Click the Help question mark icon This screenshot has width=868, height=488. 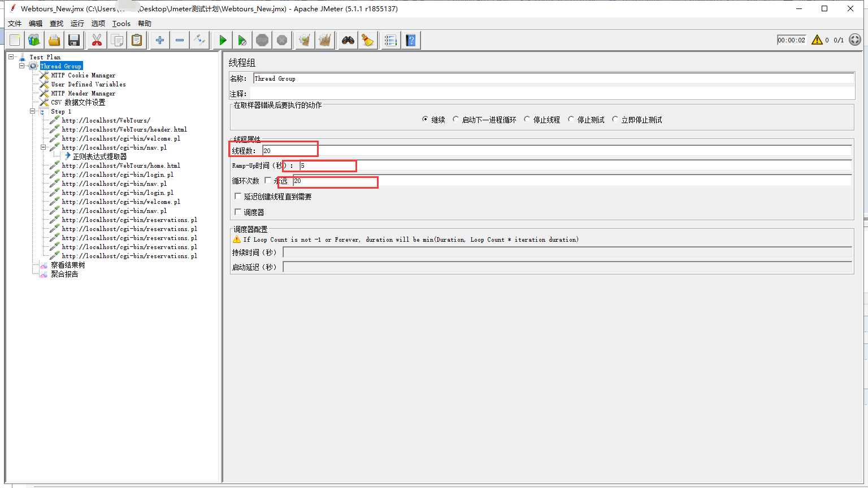(411, 40)
